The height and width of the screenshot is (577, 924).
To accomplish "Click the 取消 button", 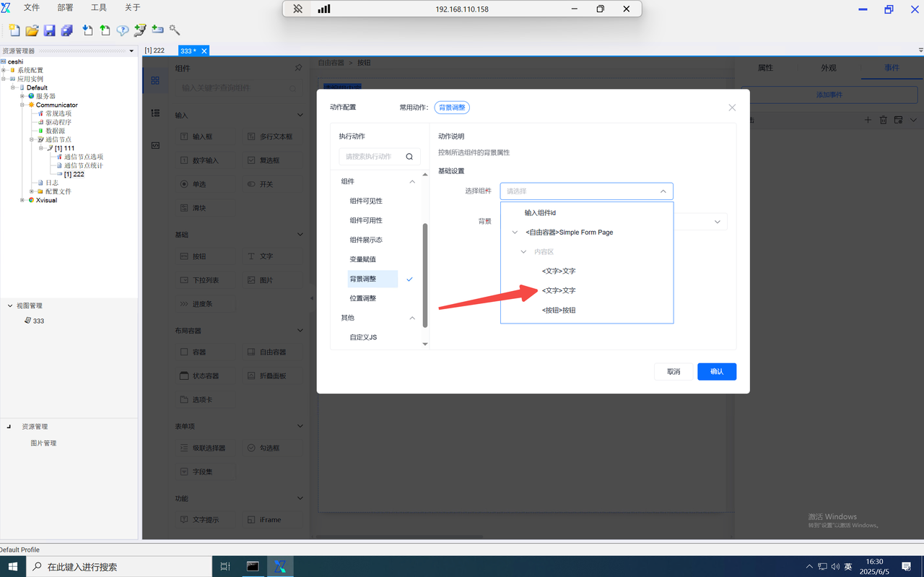I will pos(674,371).
